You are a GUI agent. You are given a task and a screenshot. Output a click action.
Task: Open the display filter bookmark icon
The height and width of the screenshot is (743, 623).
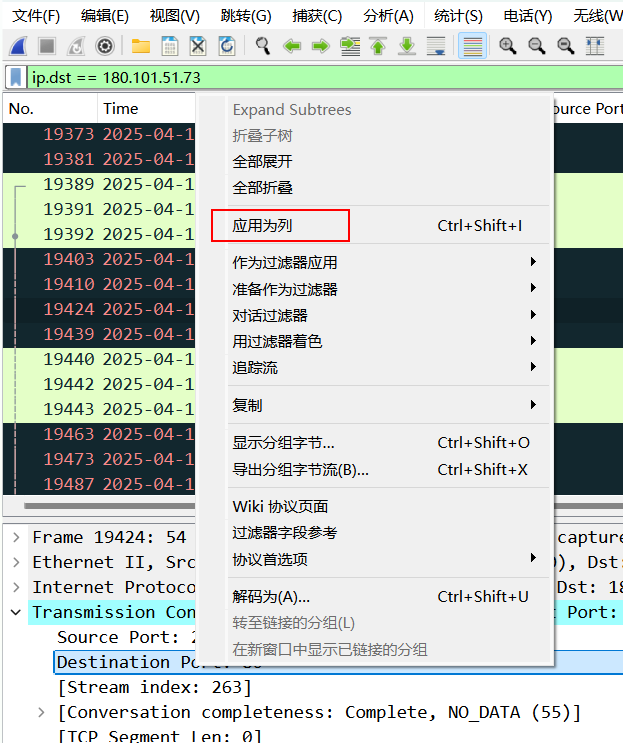[x=16, y=77]
